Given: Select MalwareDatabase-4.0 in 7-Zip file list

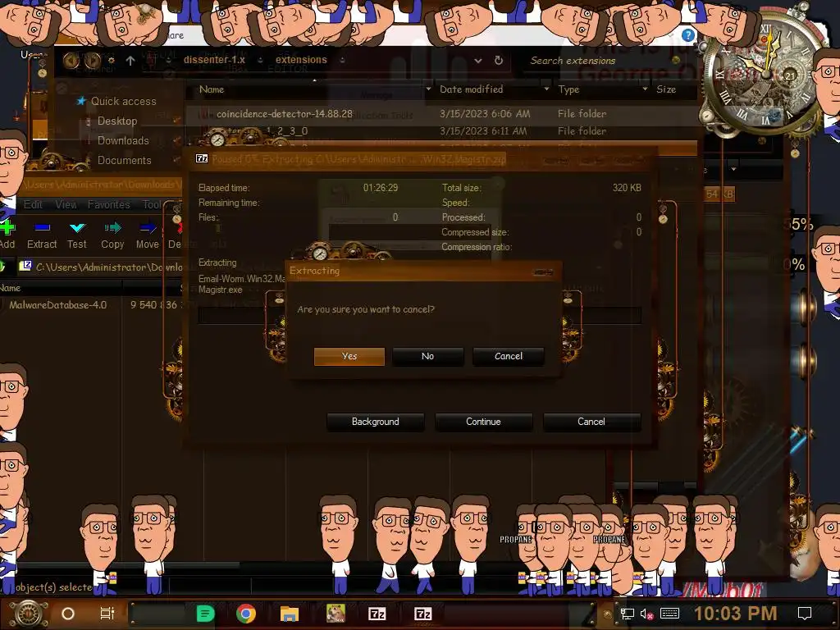Looking at the screenshot, I should point(58,305).
